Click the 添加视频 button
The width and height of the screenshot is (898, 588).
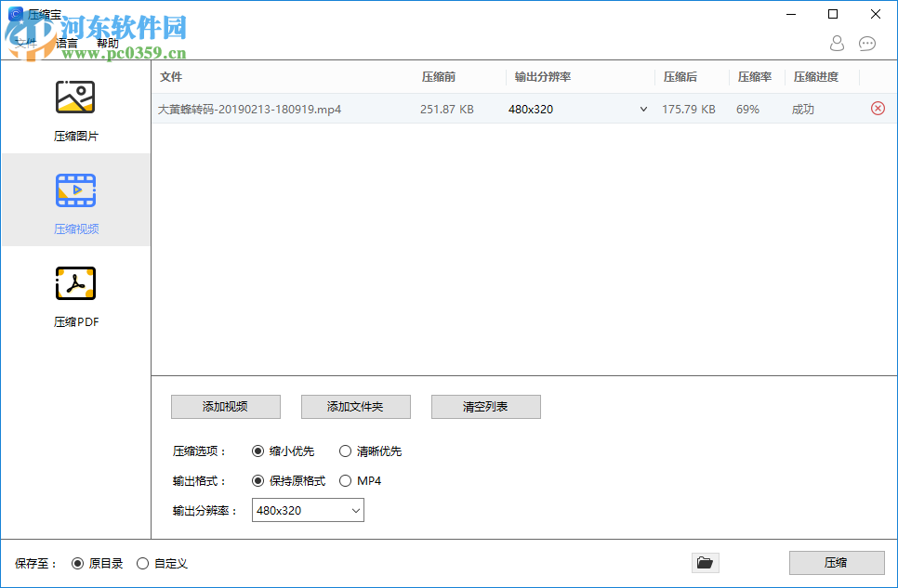point(225,407)
